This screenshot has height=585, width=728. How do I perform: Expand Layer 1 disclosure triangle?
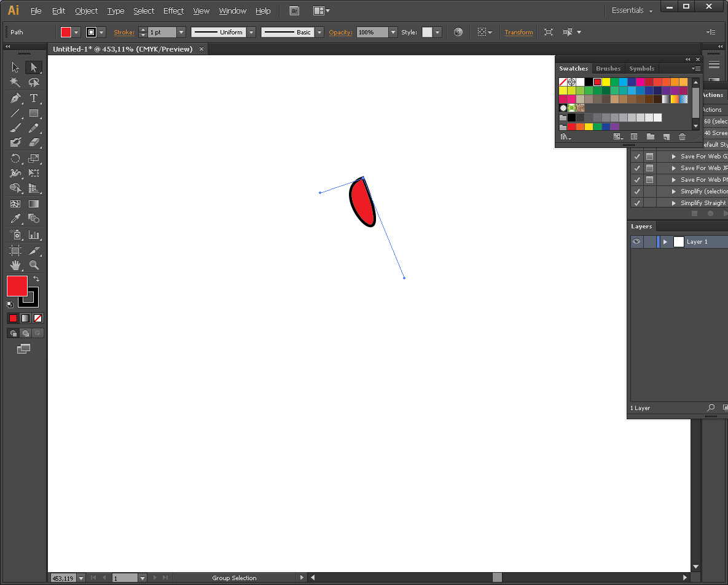(665, 242)
